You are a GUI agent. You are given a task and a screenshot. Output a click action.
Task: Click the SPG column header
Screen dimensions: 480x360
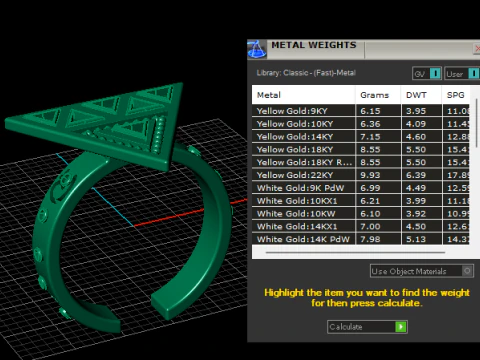coord(456,95)
